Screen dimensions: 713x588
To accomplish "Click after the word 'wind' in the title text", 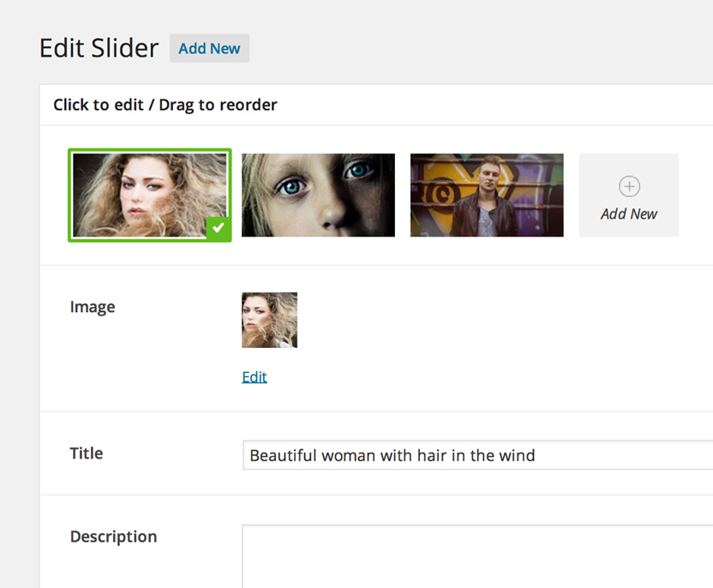I will [x=536, y=455].
